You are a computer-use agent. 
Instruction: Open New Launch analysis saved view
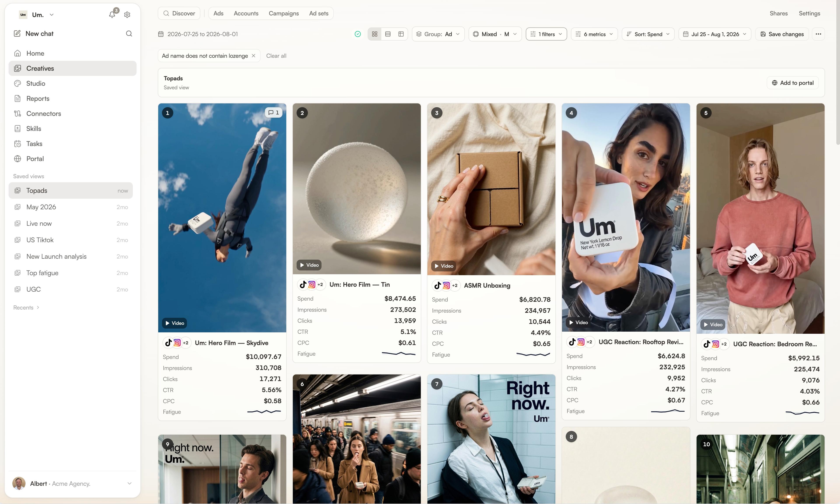71,256
